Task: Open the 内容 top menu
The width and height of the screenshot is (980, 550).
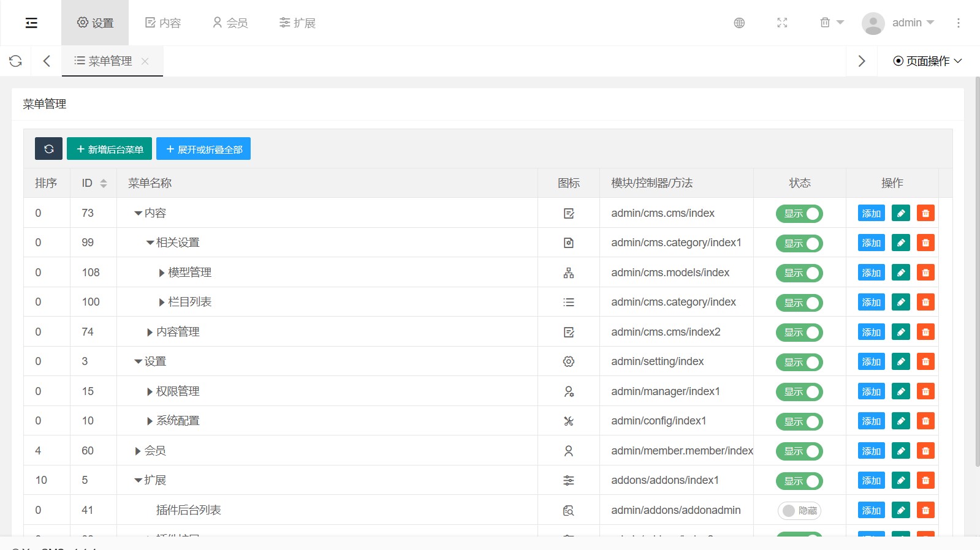Action: [162, 23]
